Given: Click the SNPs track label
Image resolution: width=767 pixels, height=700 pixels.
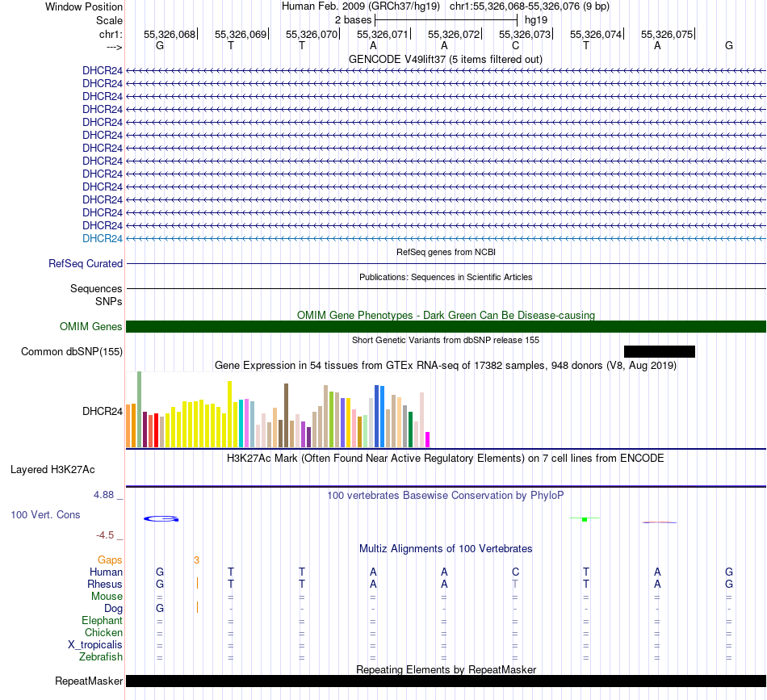Looking at the screenshot, I should 109,301.
